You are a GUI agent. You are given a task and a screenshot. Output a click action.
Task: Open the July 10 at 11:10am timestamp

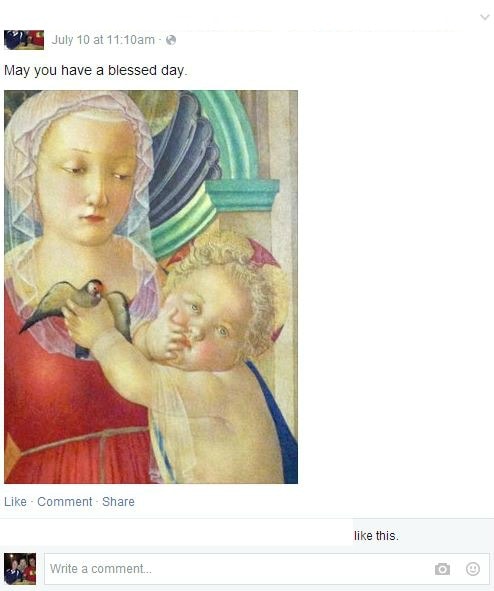[103, 40]
